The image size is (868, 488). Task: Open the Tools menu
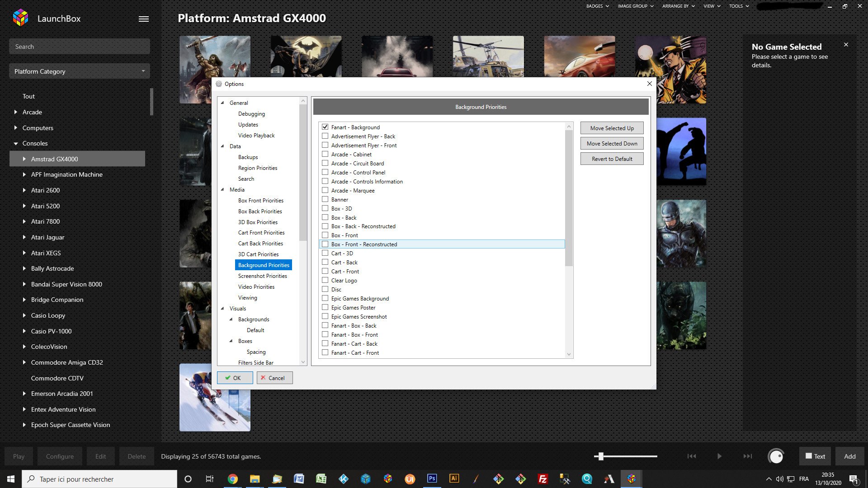click(739, 6)
